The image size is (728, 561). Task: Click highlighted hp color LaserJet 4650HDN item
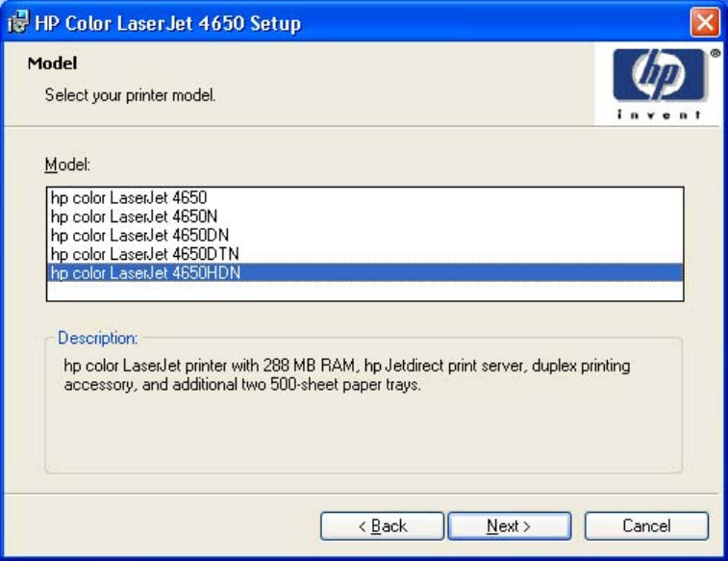coord(364,272)
